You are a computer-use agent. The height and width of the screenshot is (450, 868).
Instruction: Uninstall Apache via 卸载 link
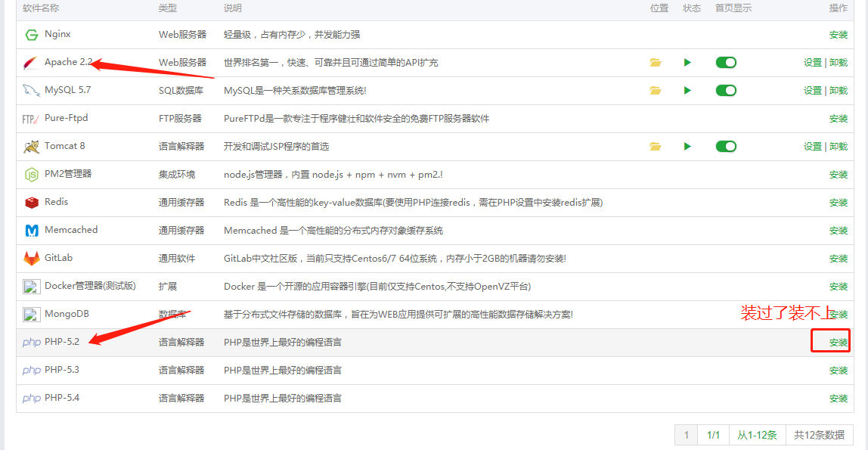coord(839,63)
